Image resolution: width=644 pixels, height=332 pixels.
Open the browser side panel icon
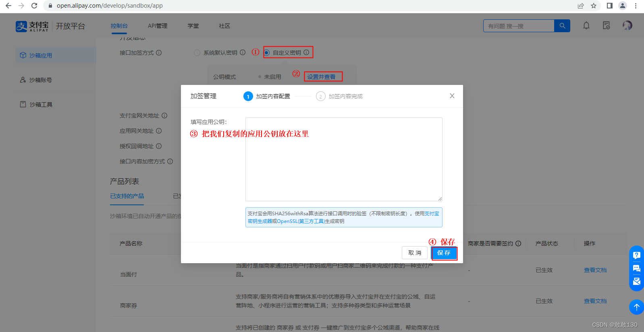point(610,6)
